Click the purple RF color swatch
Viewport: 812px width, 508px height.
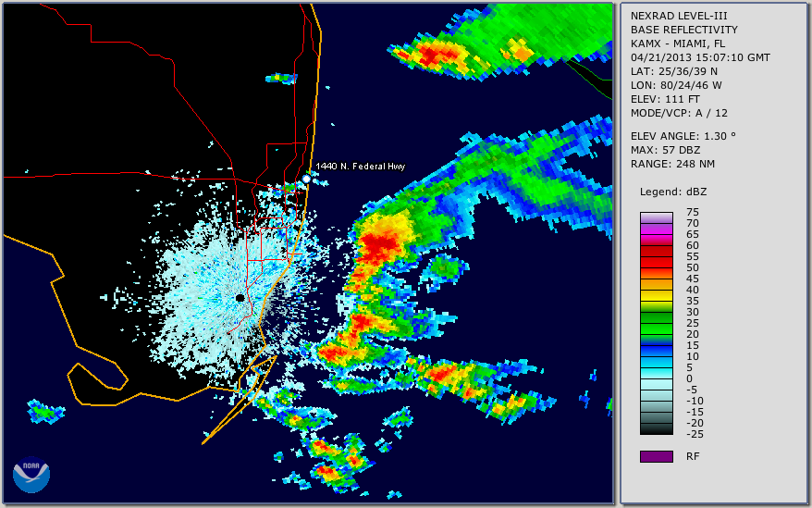(656, 456)
